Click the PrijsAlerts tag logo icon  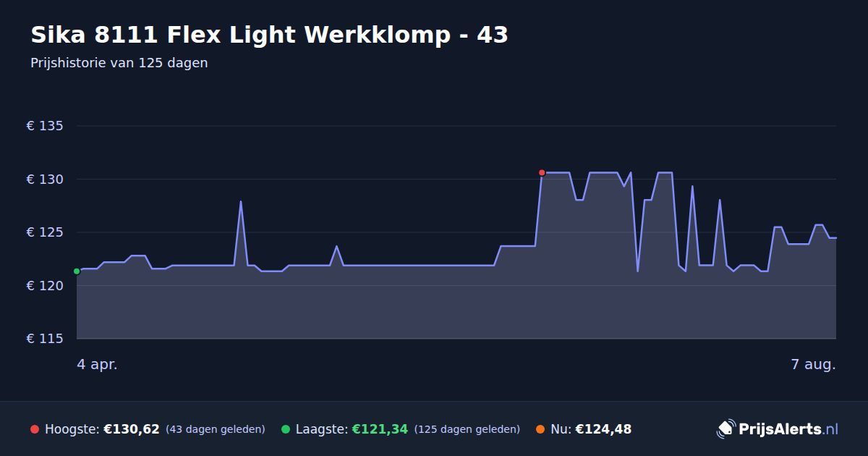pos(726,429)
